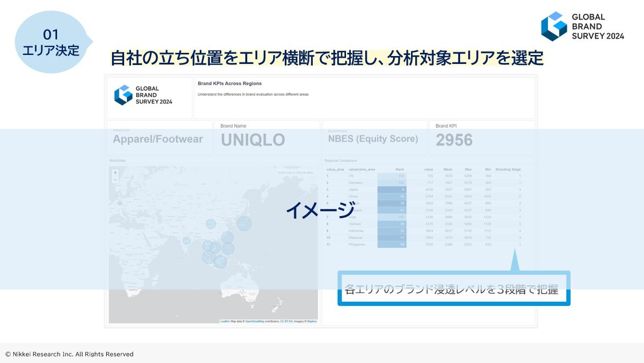The width and height of the screenshot is (644, 363).
Task: Select the Japan bubble on the map
Action: [x=244, y=223]
